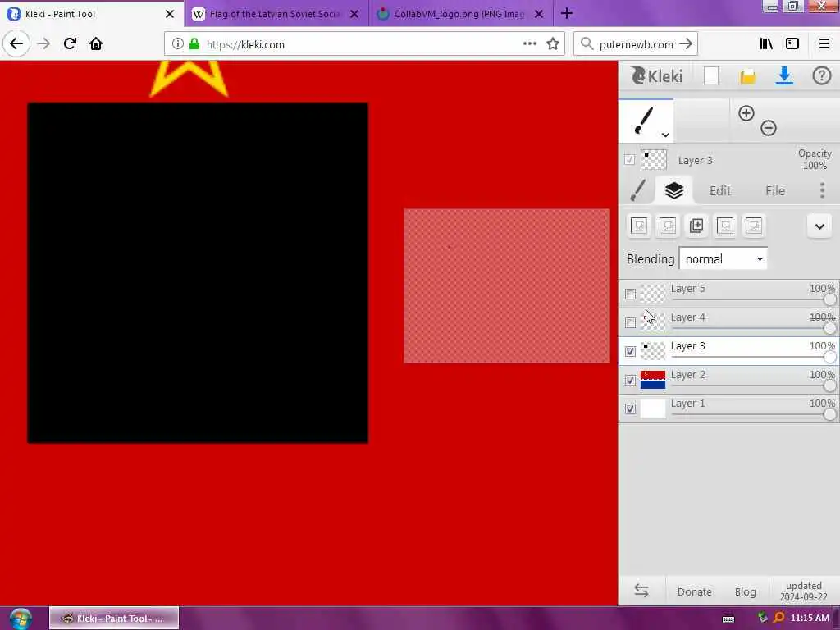Click the fifth layer button (rename layer)
The width and height of the screenshot is (840, 630).
754,226
